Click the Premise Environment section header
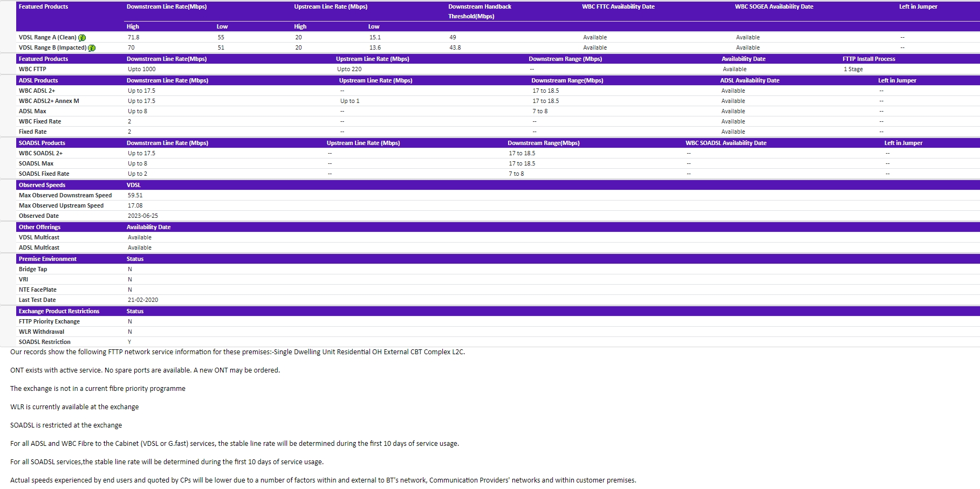980x489 pixels. click(47, 259)
